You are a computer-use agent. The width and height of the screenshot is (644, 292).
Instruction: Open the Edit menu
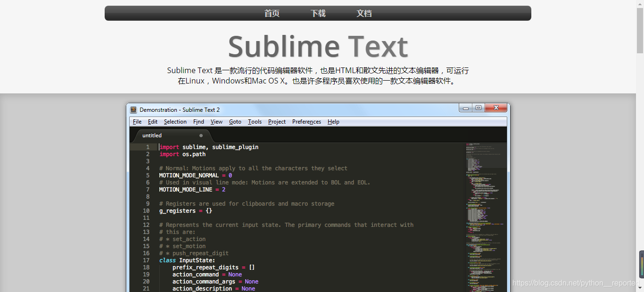pyautogui.click(x=153, y=122)
